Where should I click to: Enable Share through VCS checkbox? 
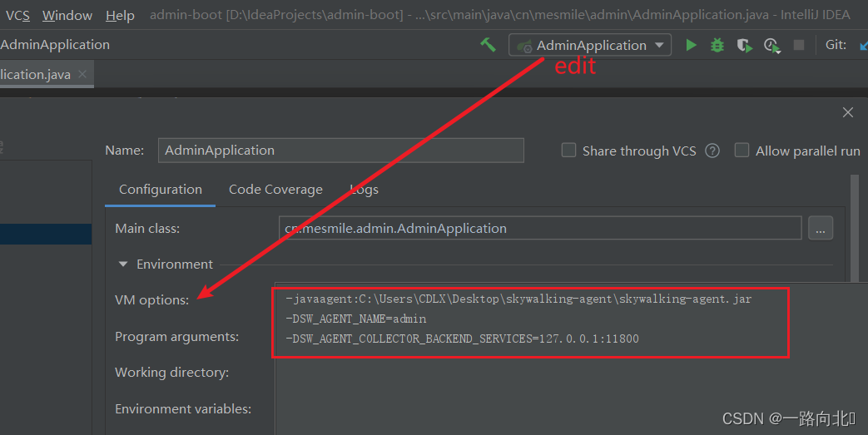click(568, 150)
